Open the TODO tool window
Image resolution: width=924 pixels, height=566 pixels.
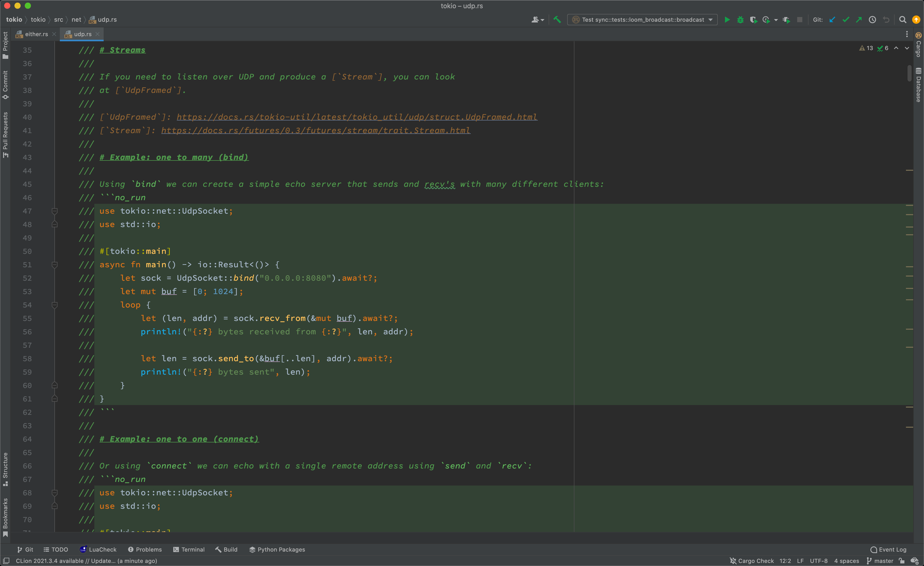pyautogui.click(x=55, y=549)
